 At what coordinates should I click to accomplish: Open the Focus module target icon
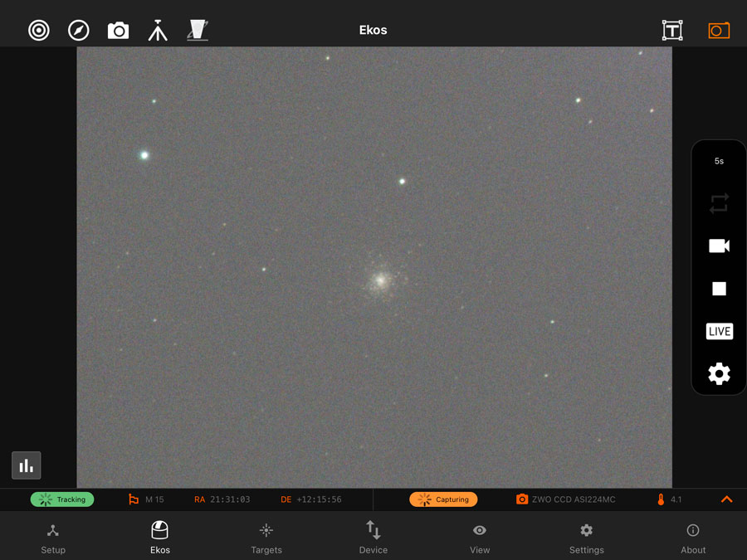coord(38,31)
